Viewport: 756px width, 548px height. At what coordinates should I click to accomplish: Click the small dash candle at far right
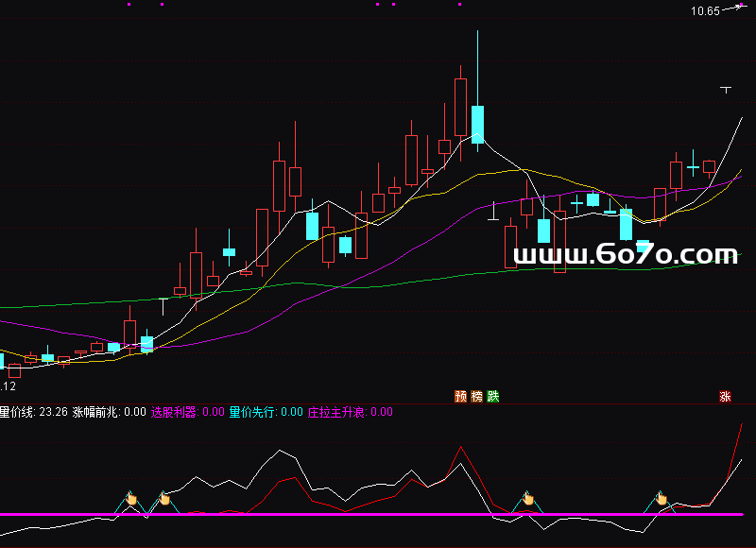pyautogui.click(x=726, y=89)
